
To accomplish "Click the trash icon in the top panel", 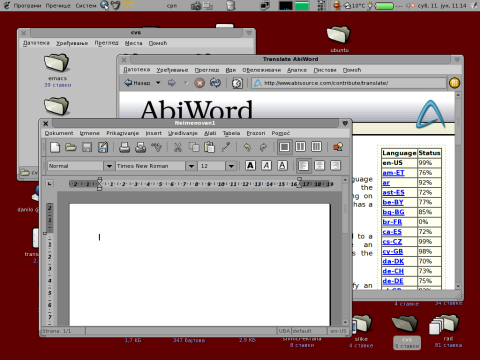I will [230, 5].
